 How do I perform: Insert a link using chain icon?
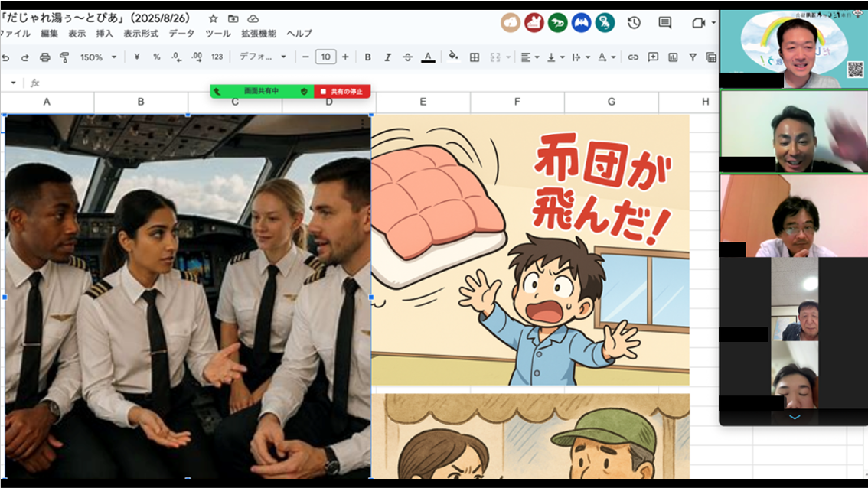click(633, 57)
